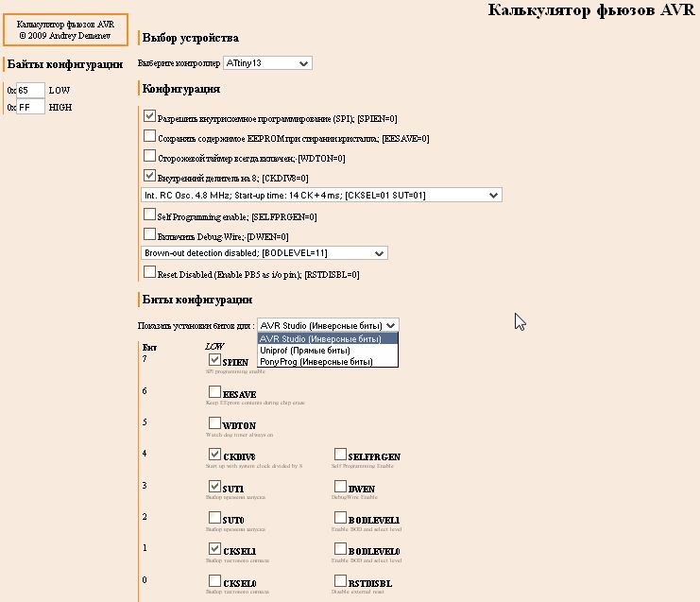This screenshot has height=602, width=700.
Task: Open the controller selection dropdown ATtiny13
Action: (267, 63)
